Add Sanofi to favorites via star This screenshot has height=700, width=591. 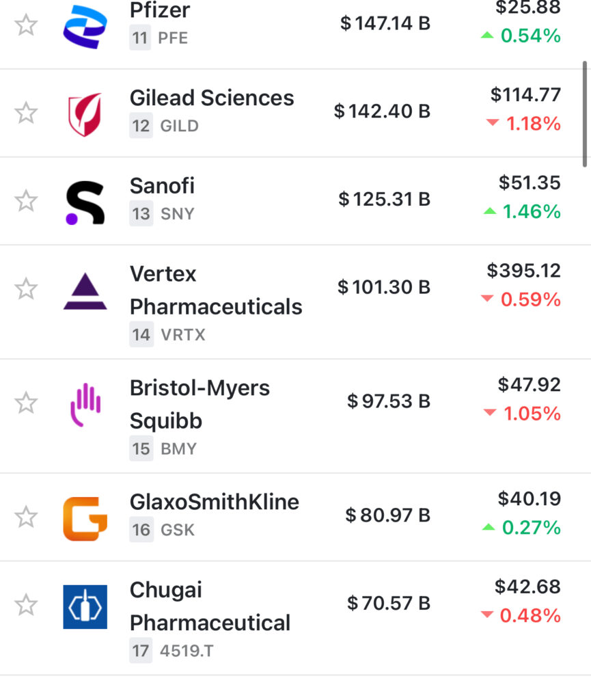[26, 201]
